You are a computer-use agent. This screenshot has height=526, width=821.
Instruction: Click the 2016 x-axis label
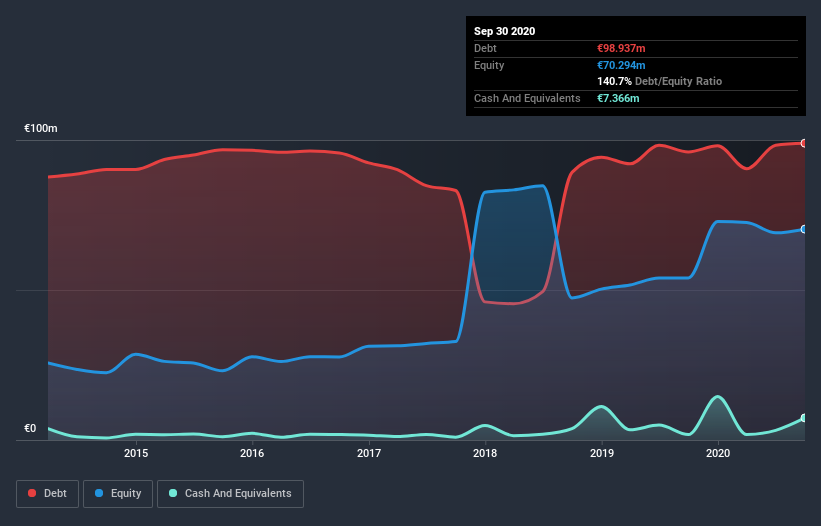[252, 453]
